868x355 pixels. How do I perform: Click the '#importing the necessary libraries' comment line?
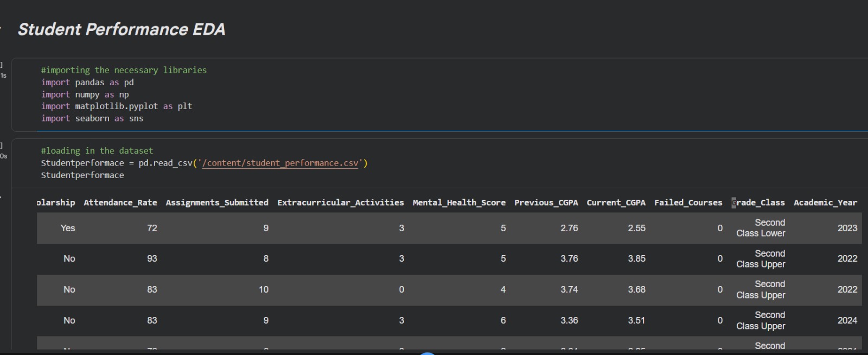click(x=124, y=70)
